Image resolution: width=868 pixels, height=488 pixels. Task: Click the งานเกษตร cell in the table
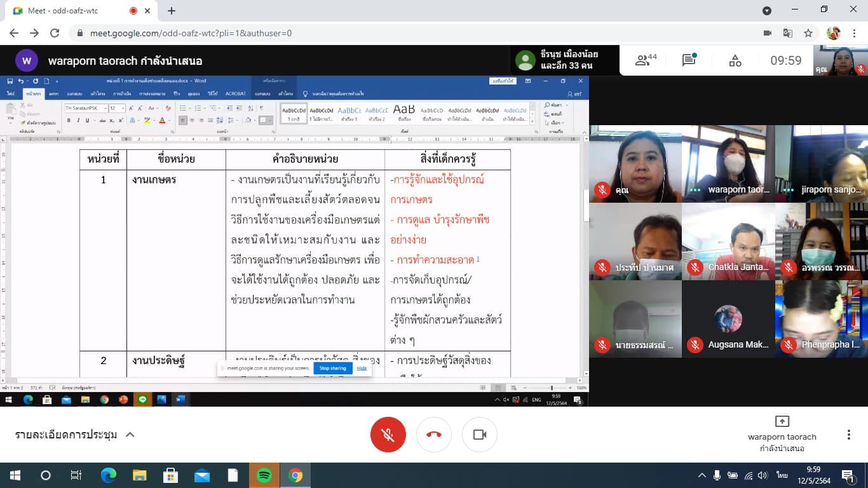177,260
